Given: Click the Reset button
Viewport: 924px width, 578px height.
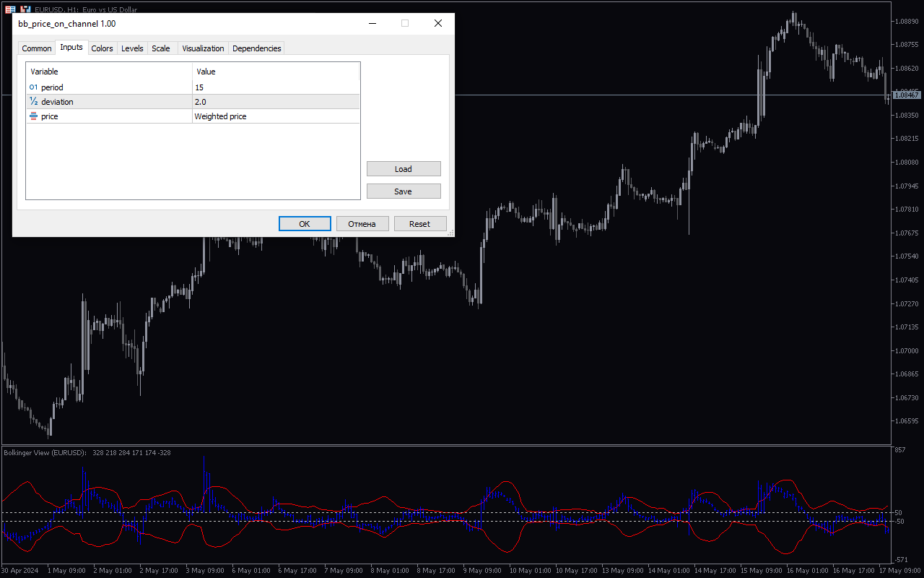Looking at the screenshot, I should pos(420,224).
